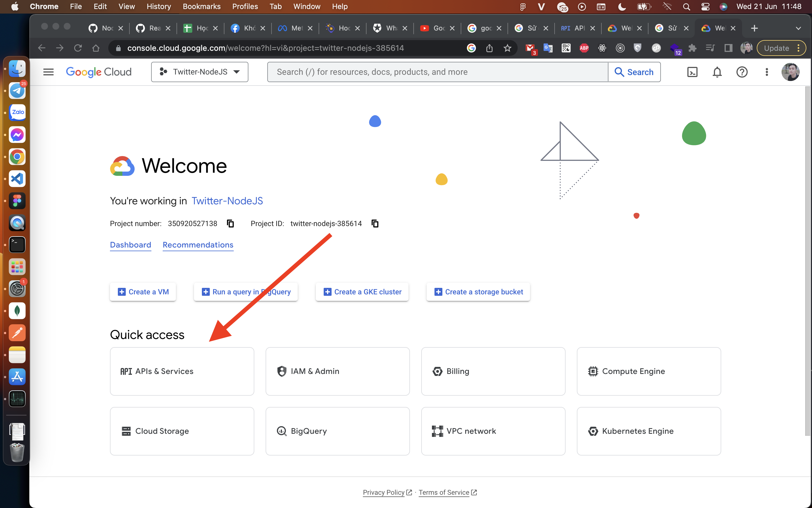
Task: Open the Profiles menu in menu bar
Action: coord(245,6)
